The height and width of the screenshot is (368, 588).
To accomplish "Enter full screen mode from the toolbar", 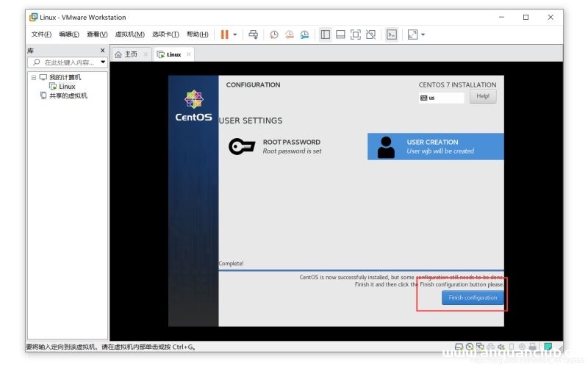I will point(356,35).
